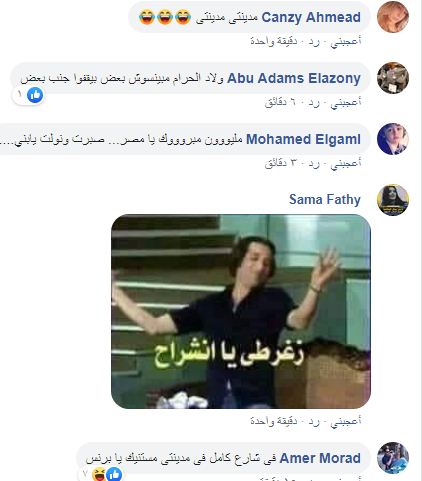Click Abu Adams Elazony's name link
This screenshot has width=422, height=481.
pyautogui.click(x=294, y=78)
